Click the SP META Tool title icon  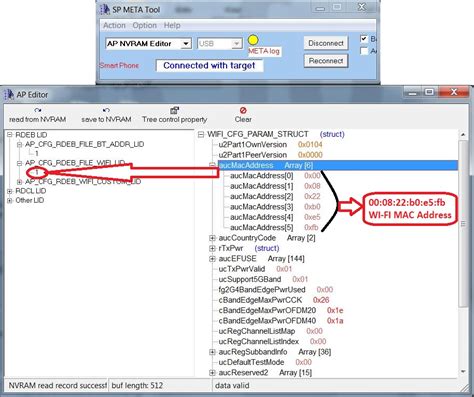(105, 9)
